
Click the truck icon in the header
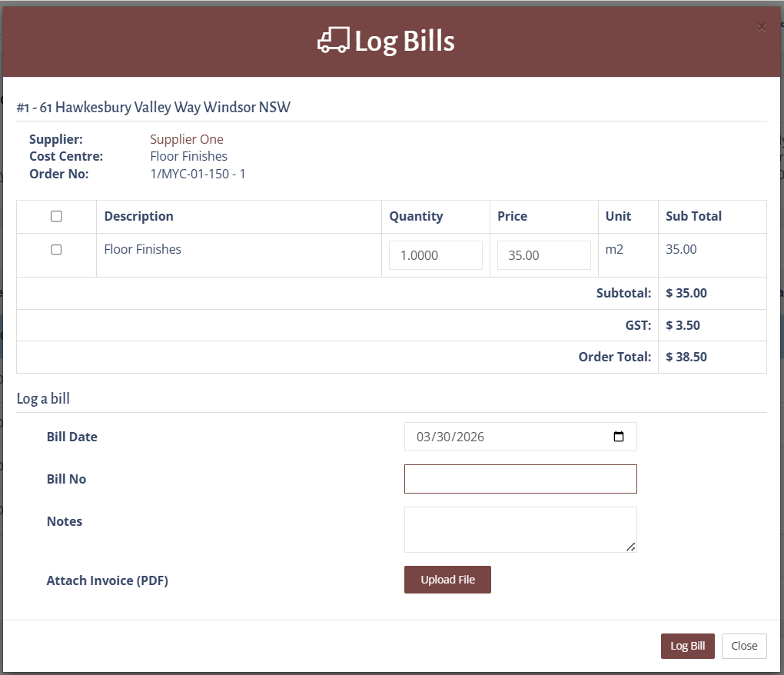(x=333, y=41)
